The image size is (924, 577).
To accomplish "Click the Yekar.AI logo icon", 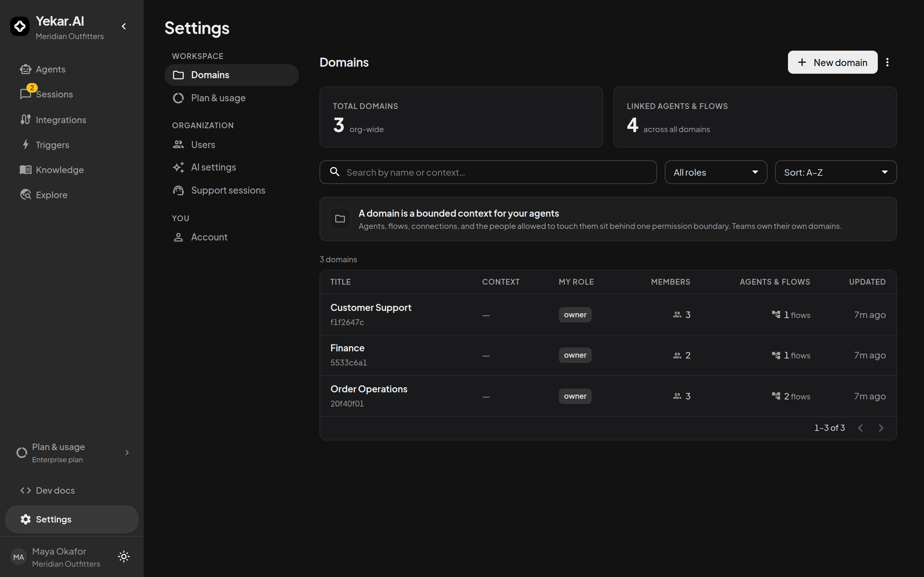I will tap(20, 26).
